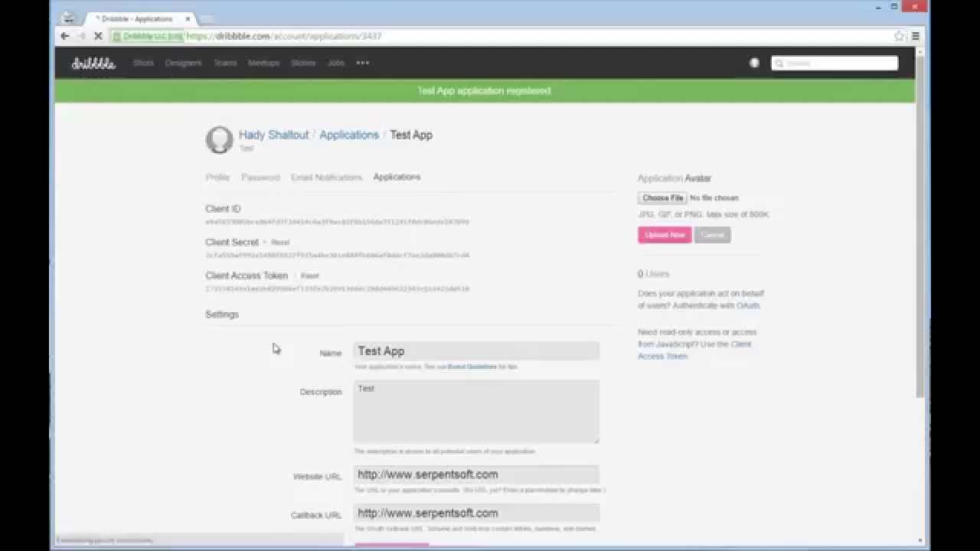Open Teams in the navbar
Image resolution: width=980 pixels, height=551 pixels.
[x=225, y=63]
